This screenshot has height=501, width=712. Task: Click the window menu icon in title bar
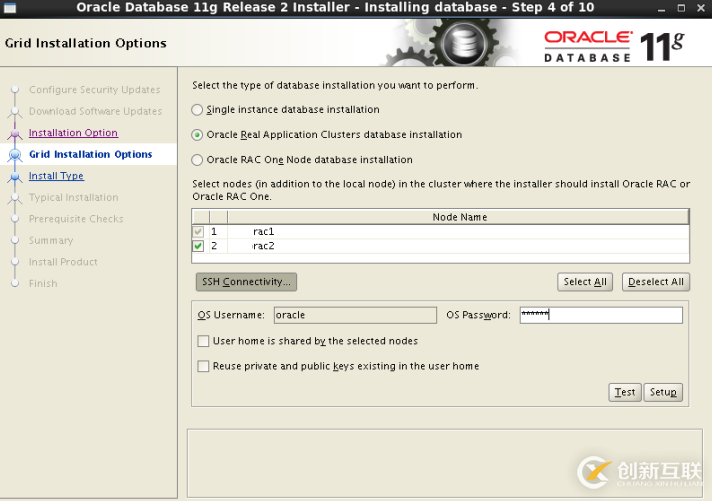click(10, 8)
